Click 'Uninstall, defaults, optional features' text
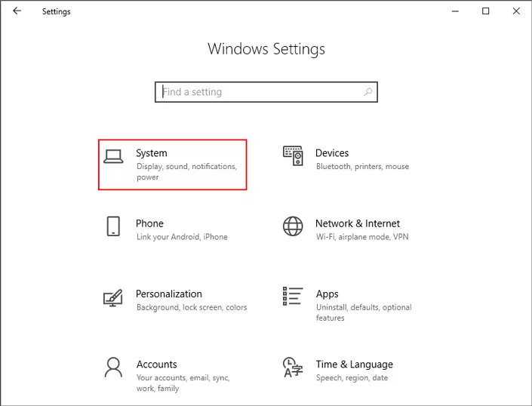The height and width of the screenshot is (406, 532). click(364, 312)
